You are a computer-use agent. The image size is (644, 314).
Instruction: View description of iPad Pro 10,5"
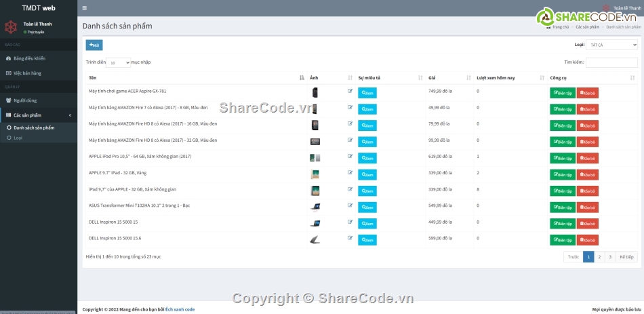367,158
